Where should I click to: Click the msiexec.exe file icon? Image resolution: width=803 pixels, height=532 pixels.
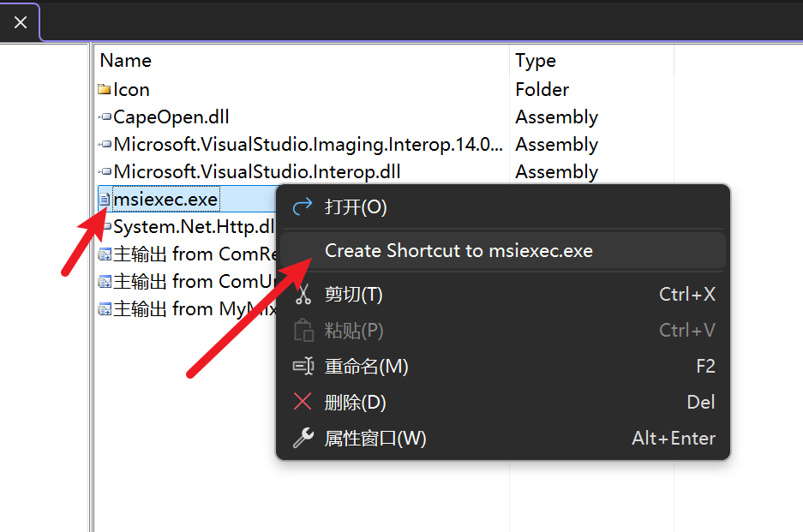pyautogui.click(x=105, y=200)
